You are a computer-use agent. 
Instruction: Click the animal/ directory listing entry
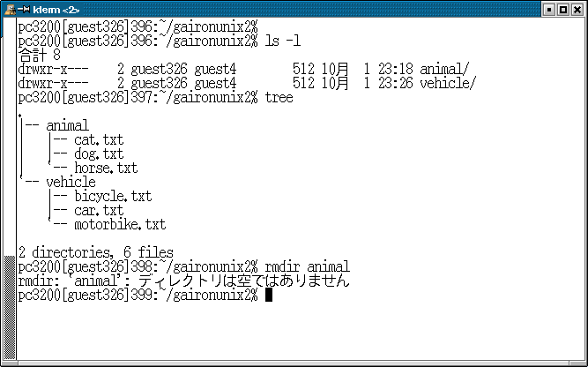tap(444, 69)
